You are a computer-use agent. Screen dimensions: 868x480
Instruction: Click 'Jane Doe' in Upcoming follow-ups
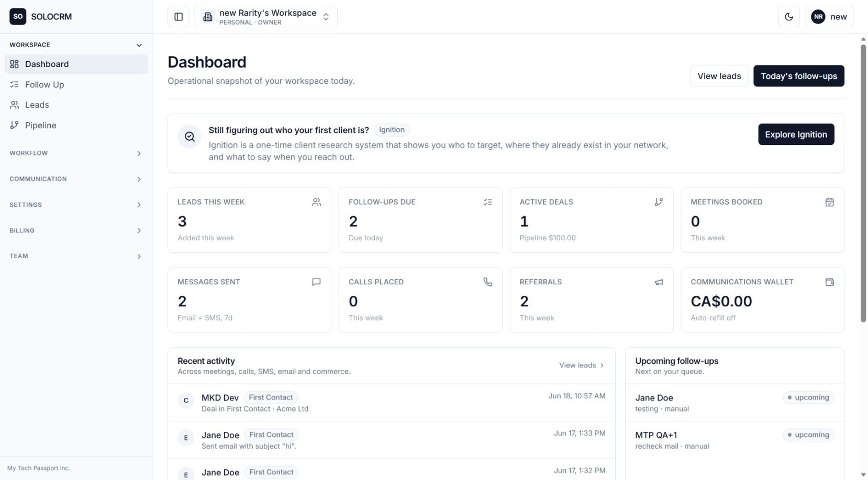654,398
